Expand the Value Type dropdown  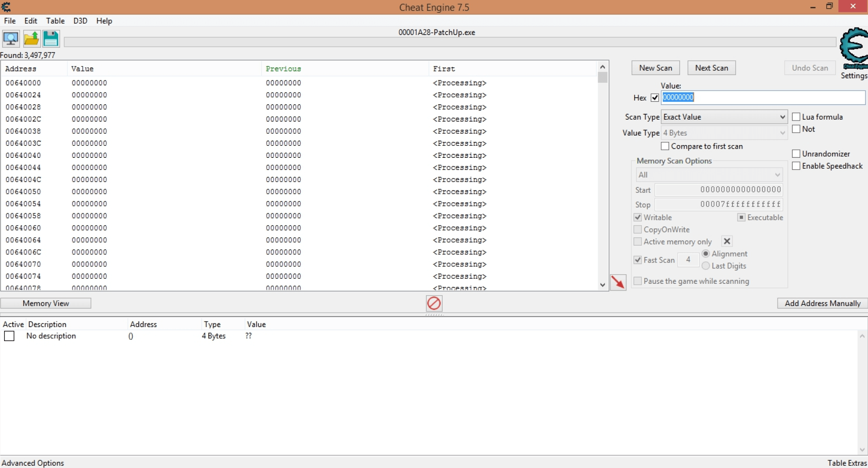[724, 133]
